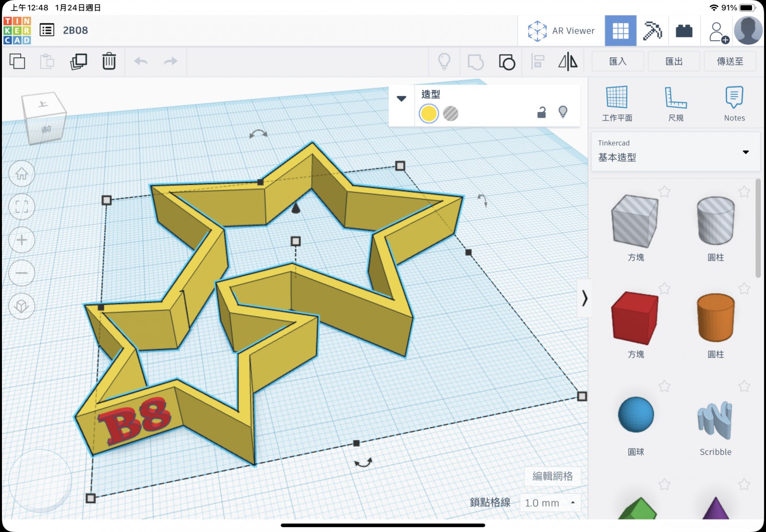Invite a collaborator with add-person icon
The width and height of the screenshot is (766, 532).
point(718,33)
